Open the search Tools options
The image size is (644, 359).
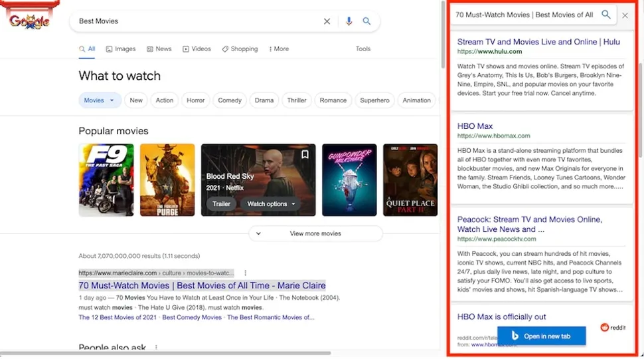363,49
